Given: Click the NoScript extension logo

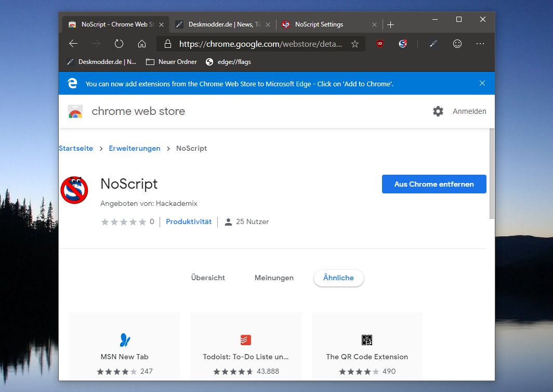Looking at the screenshot, I should [74, 190].
